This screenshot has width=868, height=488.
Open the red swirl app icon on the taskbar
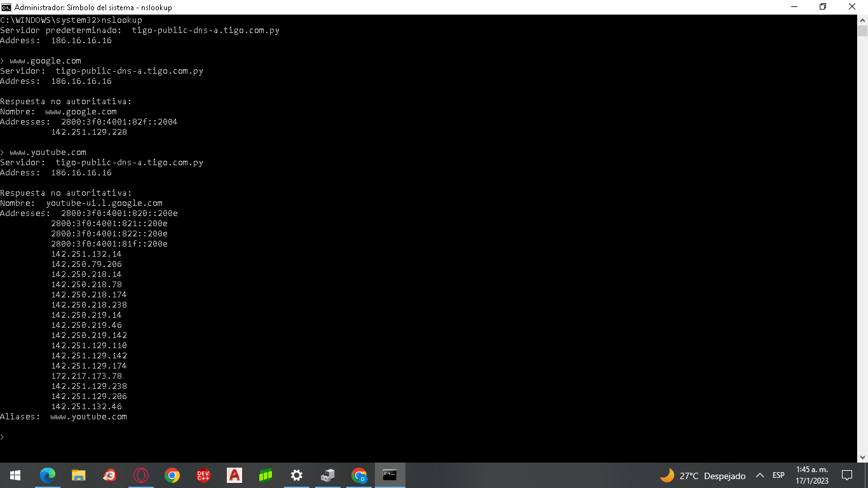[110, 475]
